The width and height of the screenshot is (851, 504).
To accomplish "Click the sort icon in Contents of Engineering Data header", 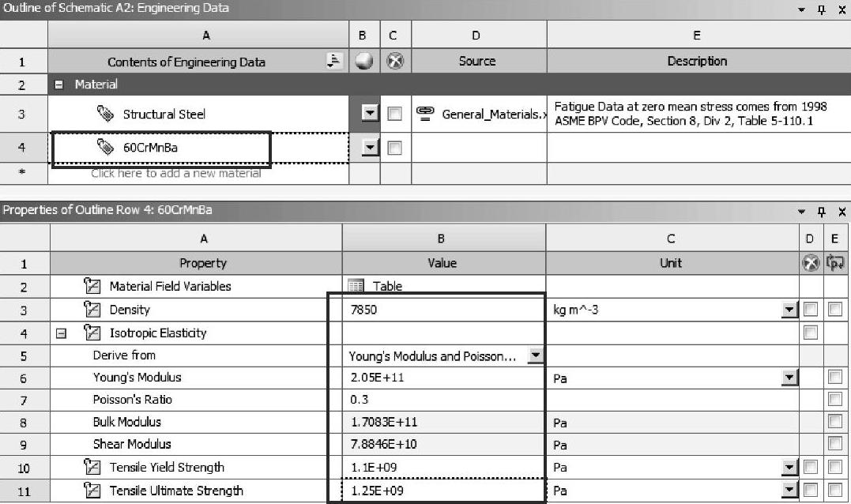I will point(334,61).
